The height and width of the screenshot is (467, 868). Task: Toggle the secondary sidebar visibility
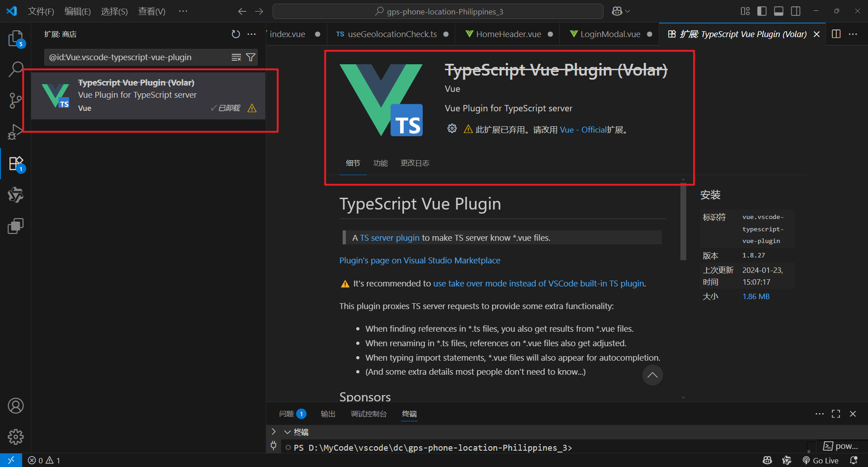click(x=796, y=11)
